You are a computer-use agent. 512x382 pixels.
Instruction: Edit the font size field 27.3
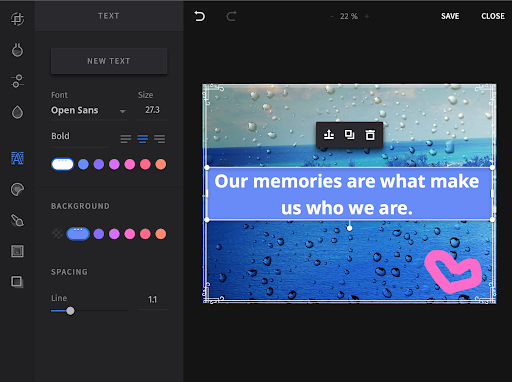(x=152, y=110)
